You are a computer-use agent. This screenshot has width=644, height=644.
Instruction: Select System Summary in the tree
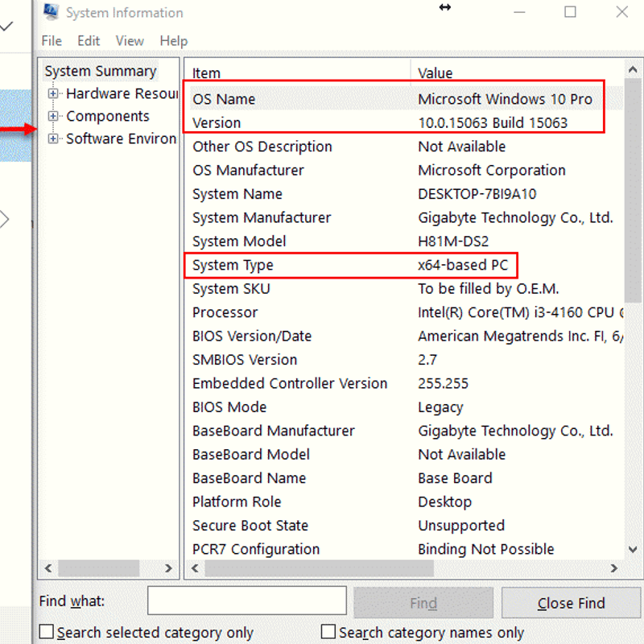click(101, 71)
